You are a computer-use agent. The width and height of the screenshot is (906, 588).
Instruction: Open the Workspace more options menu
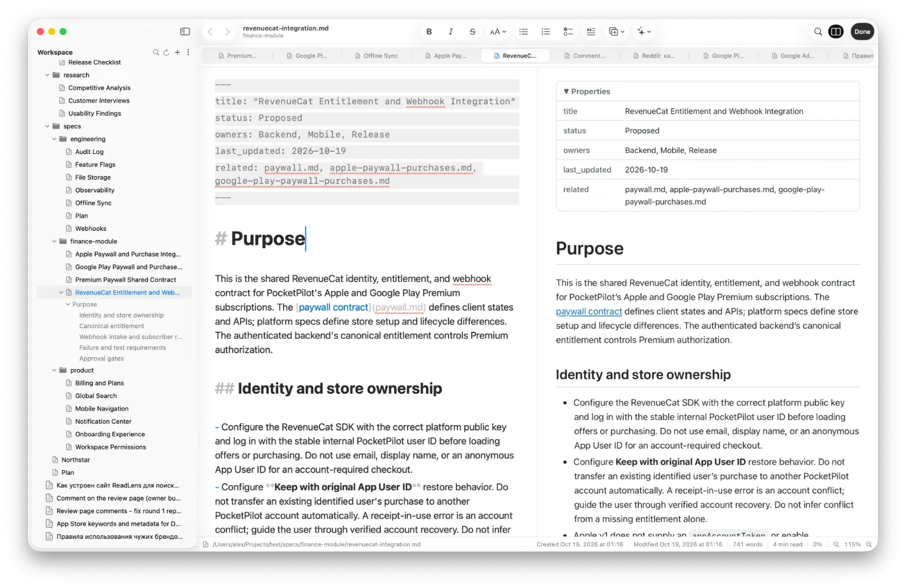click(188, 52)
